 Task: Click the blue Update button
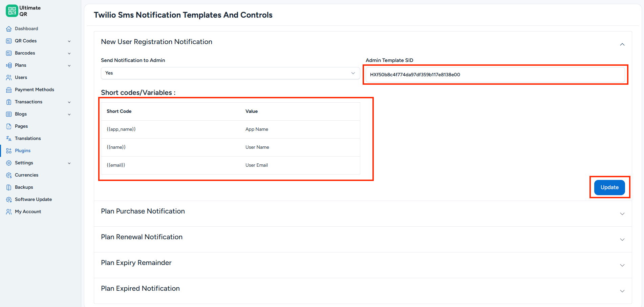pyautogui.click(x=609, y=187)
